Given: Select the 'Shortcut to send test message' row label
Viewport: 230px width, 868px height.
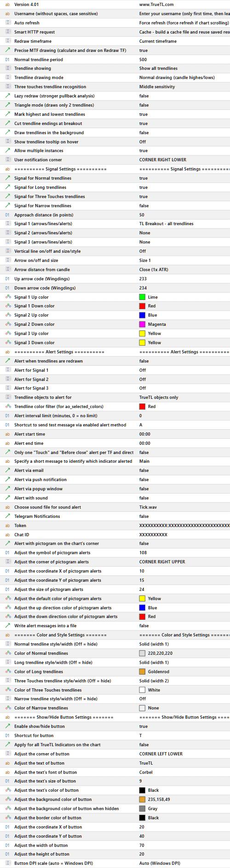Looking at the screenshot, I should [x=70, y=425].
